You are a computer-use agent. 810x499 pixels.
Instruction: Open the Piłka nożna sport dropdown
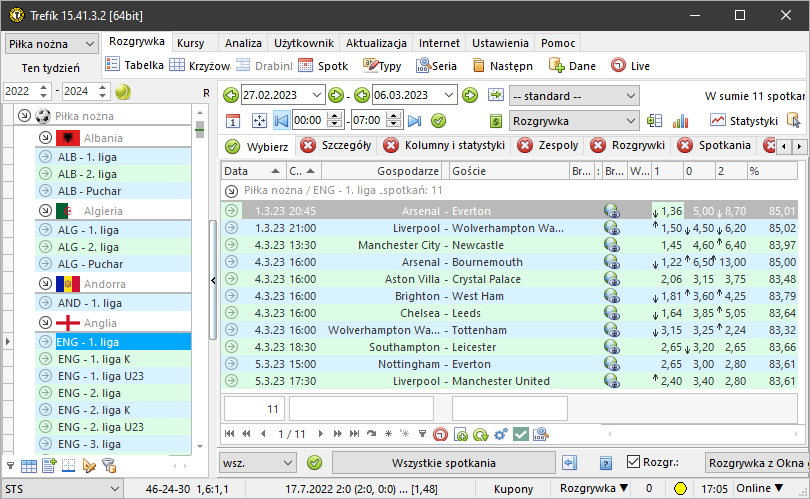(x=52, y=44)
